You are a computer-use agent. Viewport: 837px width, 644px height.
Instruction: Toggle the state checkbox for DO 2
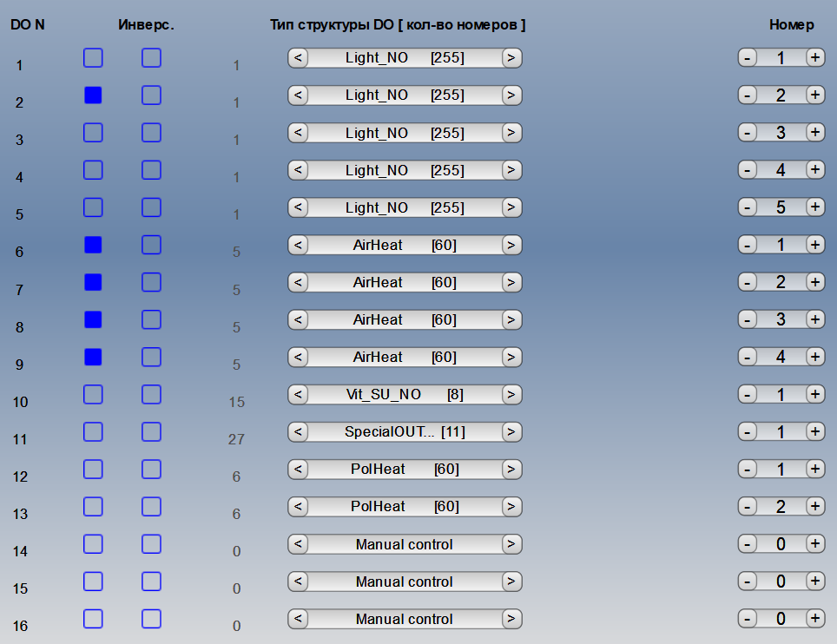[93, 95]
